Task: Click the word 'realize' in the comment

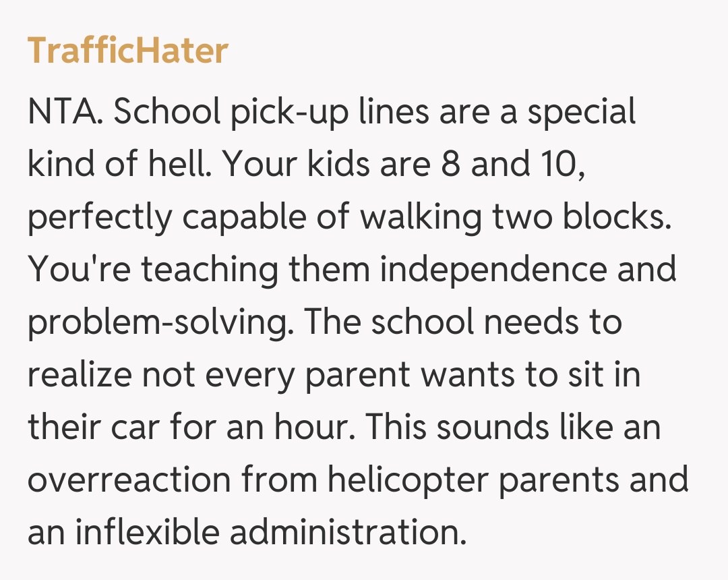Action: coord(80,375)
